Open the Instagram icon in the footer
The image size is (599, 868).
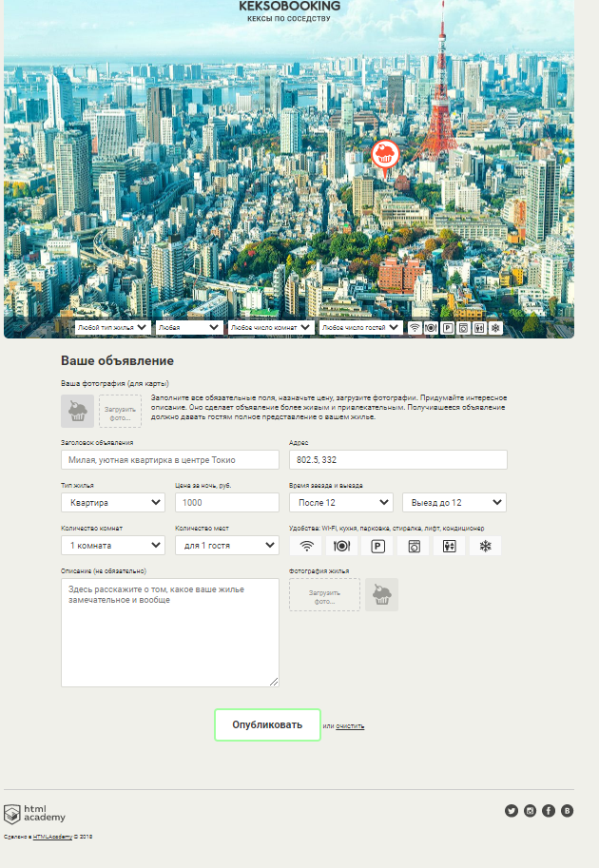[x=531, y=810]
